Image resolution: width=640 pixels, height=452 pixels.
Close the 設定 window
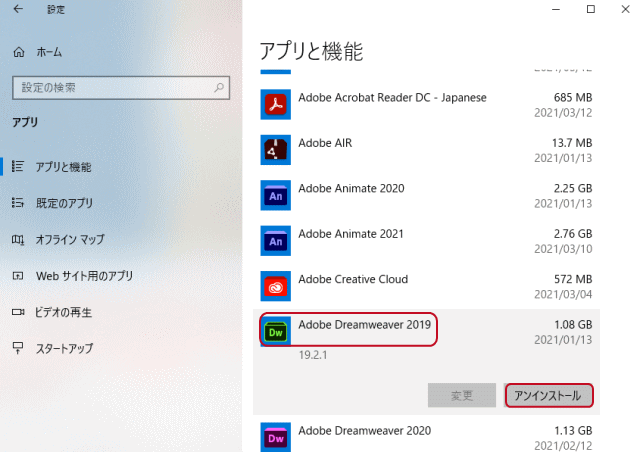tap(625, 9)
